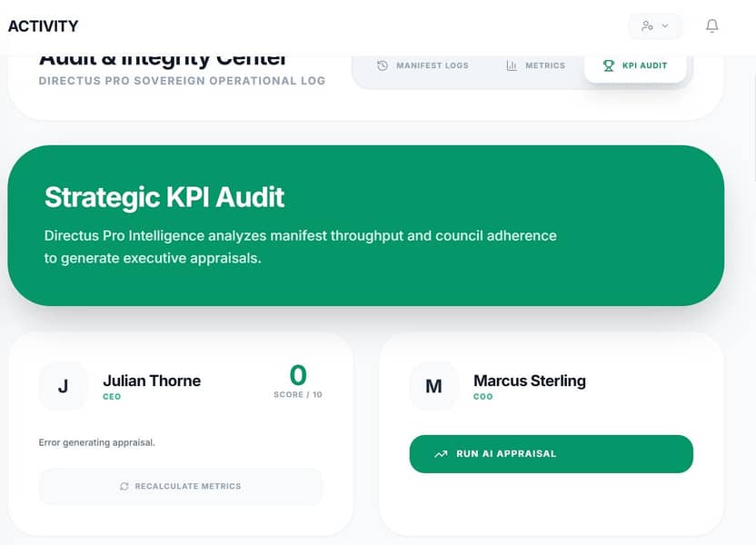The width and height of the screenshot is (756, 545).
Task: Click the user account icon in the header
Action: click(648, 26)
